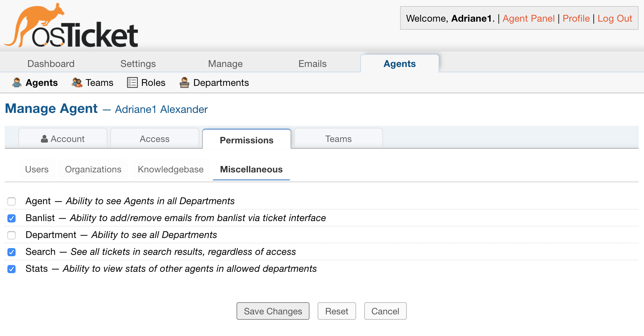Open Teams via its people icon

click(77, 82)
